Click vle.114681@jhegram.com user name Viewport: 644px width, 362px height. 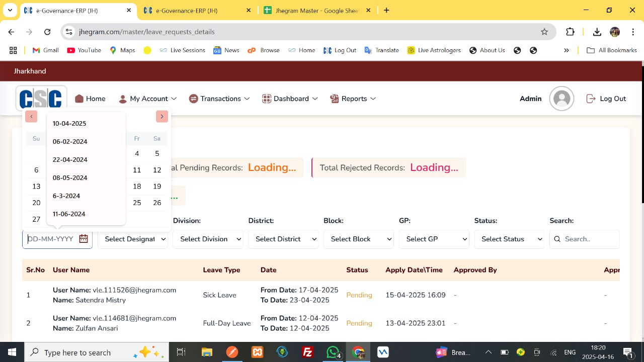click(x=134, y=318)
